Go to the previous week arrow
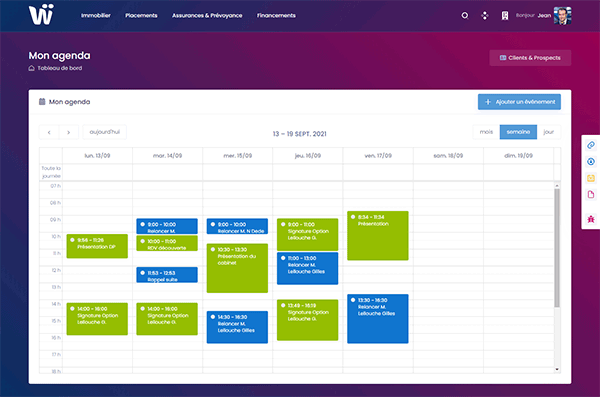 pos(49,132)
